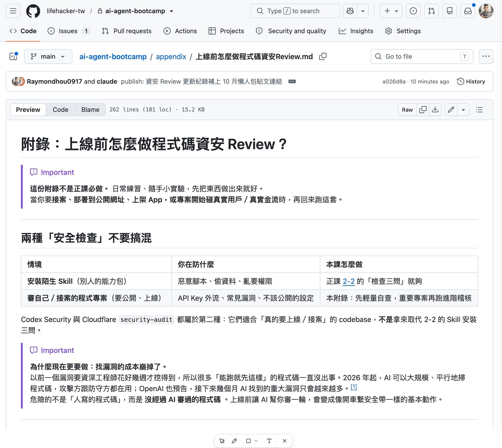Open the create new plus menu
The height and width of the screenshot is (448, 502).
click(x=391, y=11)
